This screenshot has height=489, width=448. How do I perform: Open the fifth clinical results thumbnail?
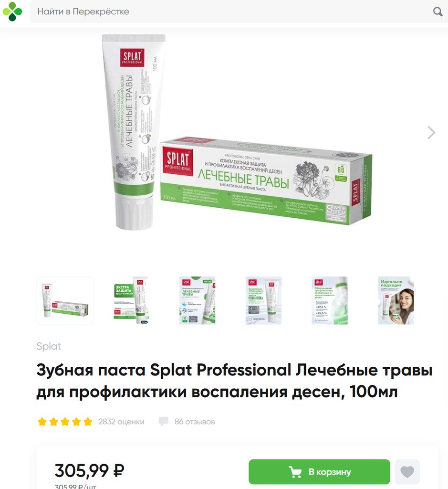(x=330, y=300)
